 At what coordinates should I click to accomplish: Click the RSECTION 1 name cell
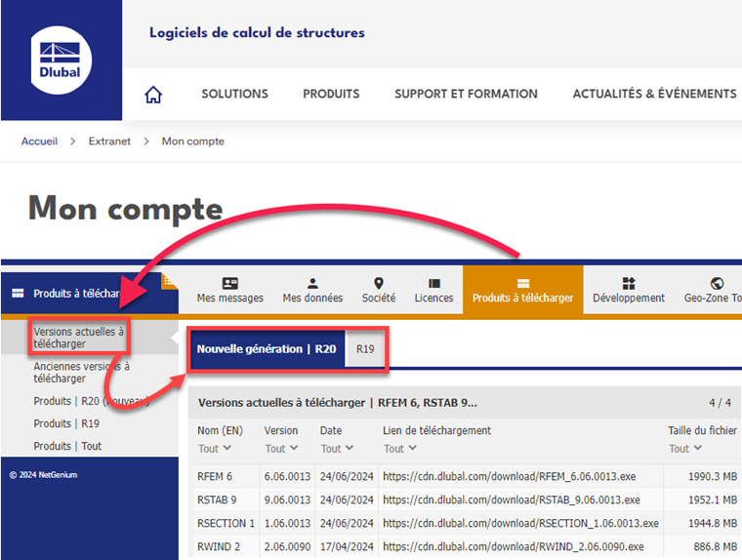[x=226, y=523]
